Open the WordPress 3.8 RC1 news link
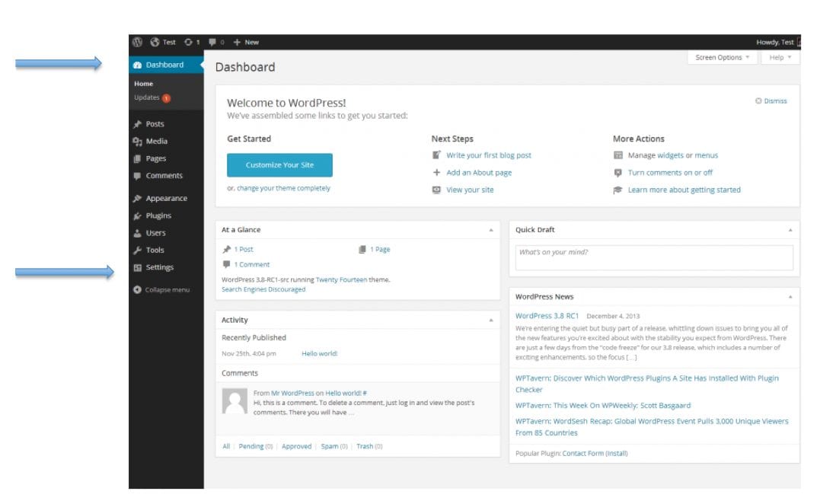 tap(547, 316)
